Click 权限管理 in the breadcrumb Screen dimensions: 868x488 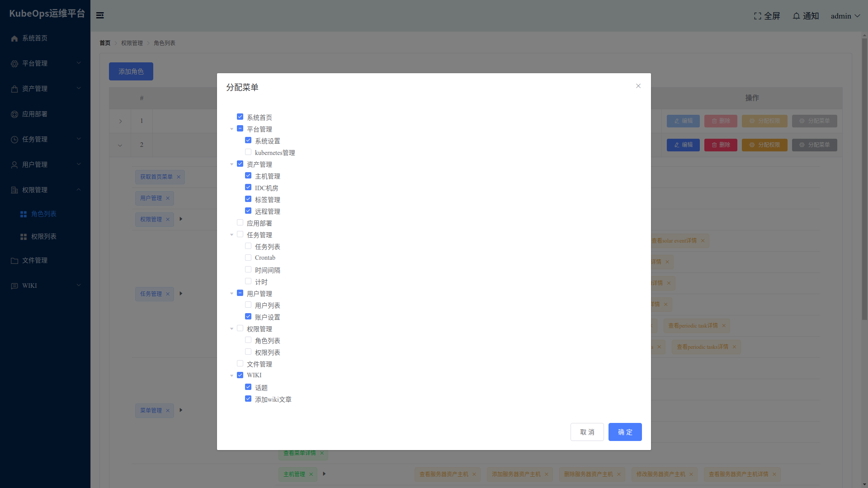coord(132,43)
